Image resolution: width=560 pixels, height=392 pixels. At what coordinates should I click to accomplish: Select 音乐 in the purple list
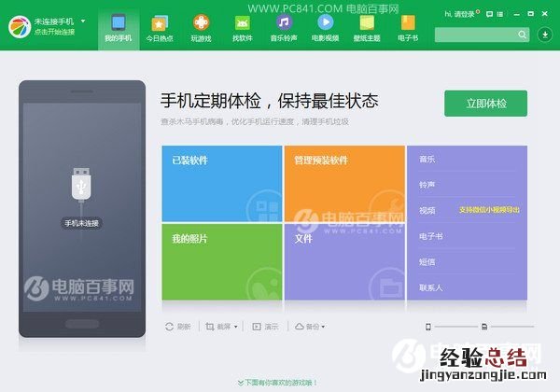tap(427, 159)
